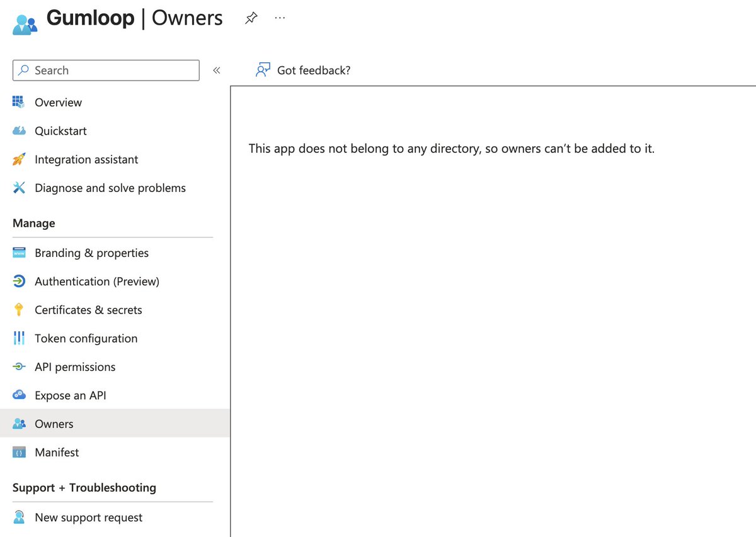Click the New support request headset icon
Viewport: 756px width, 537px height.
coord(19,517)
